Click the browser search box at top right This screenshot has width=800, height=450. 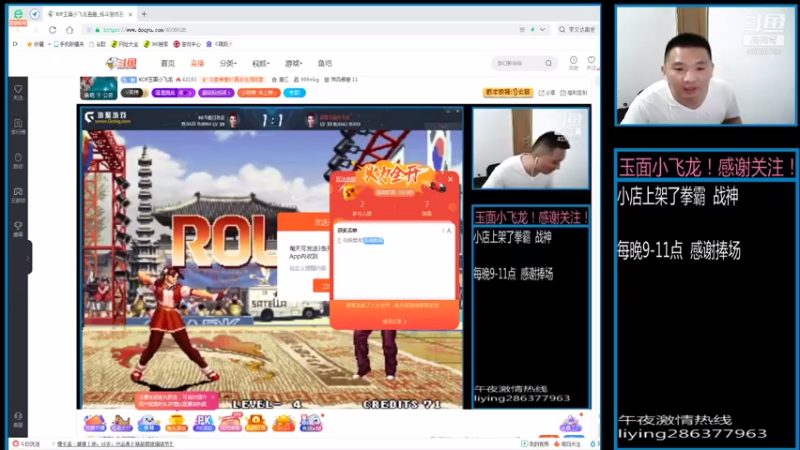577,30
